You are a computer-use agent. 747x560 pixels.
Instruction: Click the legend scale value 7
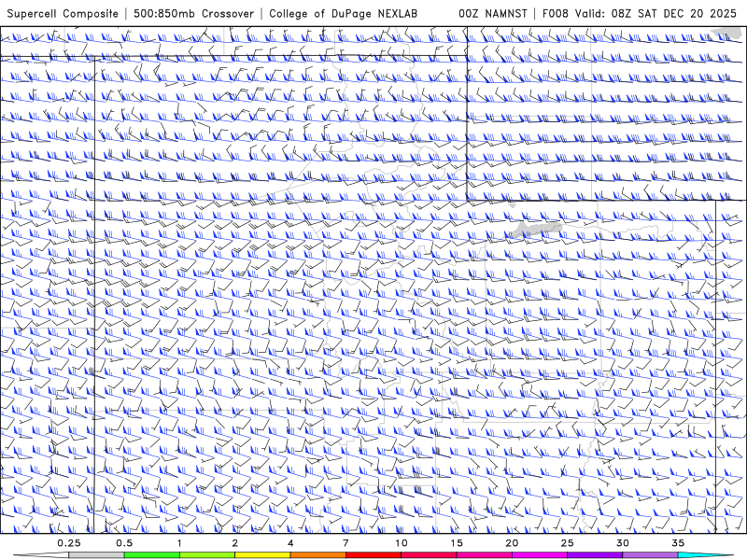[345, 543]
